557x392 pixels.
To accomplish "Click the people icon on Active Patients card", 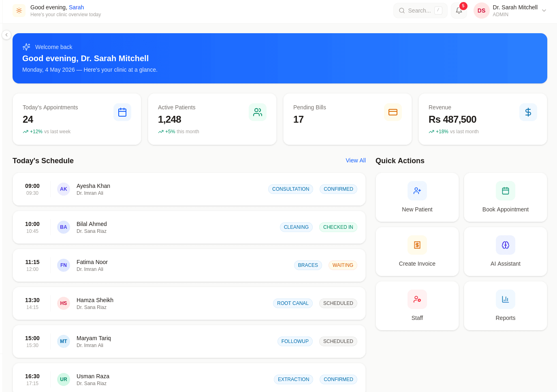I will 258,112.
